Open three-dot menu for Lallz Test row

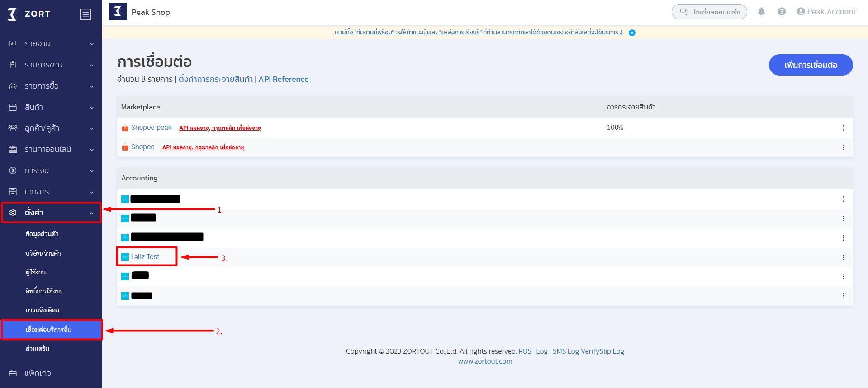pos(843,257)
